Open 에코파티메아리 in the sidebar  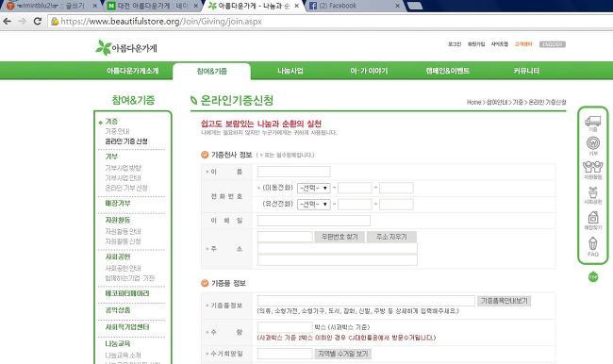(x=127, y=293)
